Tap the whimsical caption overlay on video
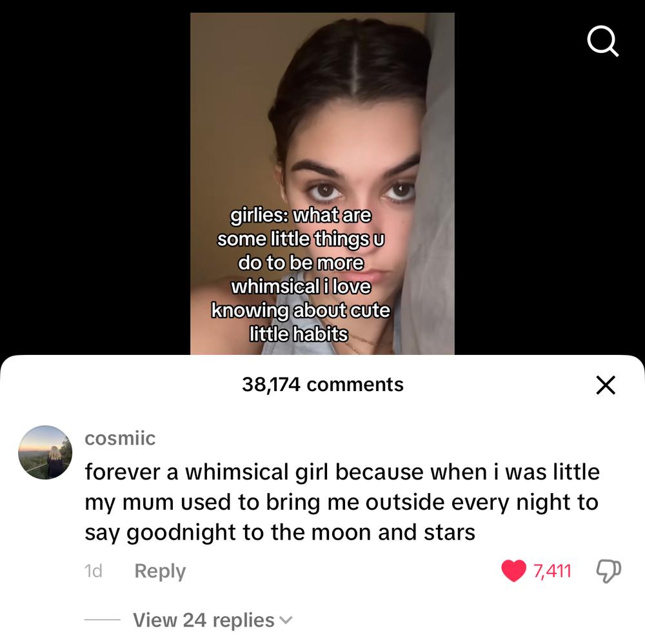This screenshot has width=645, height=644. coord(301,275)
